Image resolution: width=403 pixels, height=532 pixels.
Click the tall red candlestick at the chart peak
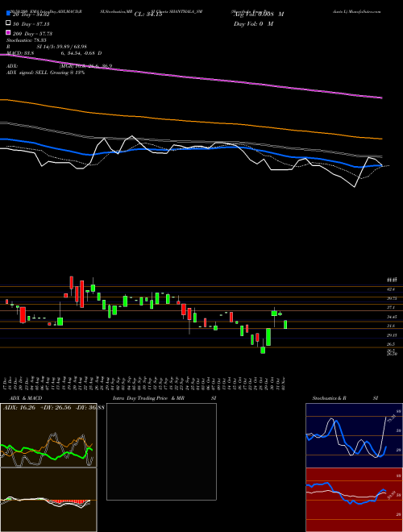point(72,283)
